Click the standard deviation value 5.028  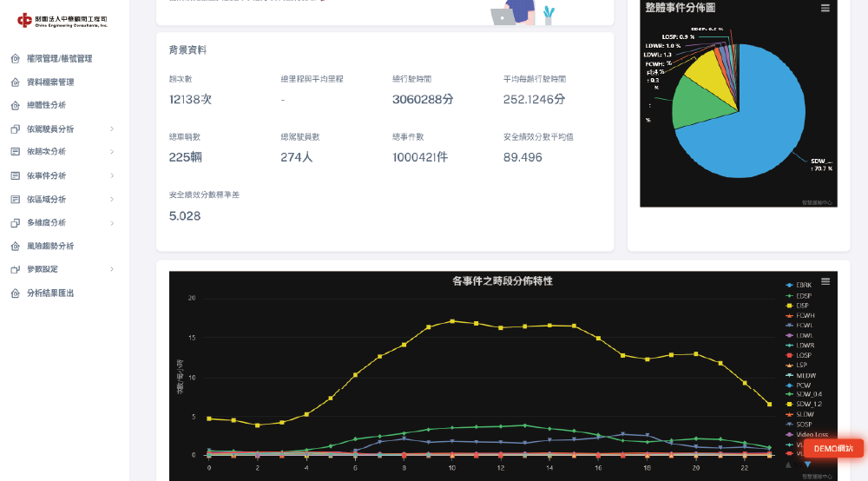coord(185,216)
